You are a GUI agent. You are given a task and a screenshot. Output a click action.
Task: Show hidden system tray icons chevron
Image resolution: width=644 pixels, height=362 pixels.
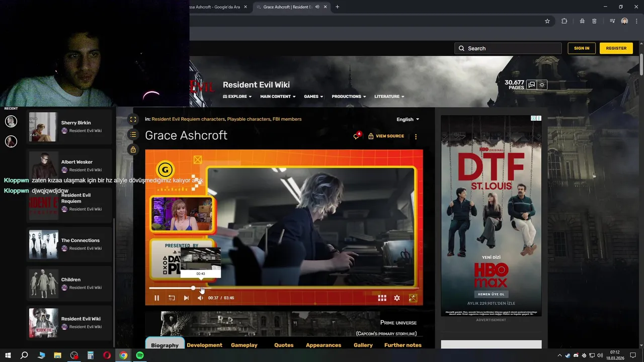[x=559, y=355]
